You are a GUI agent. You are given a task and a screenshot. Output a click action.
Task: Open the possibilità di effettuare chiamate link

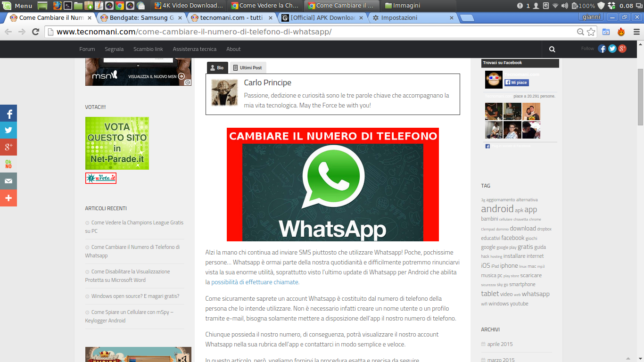pyautogui.click(x=255, y=282)
